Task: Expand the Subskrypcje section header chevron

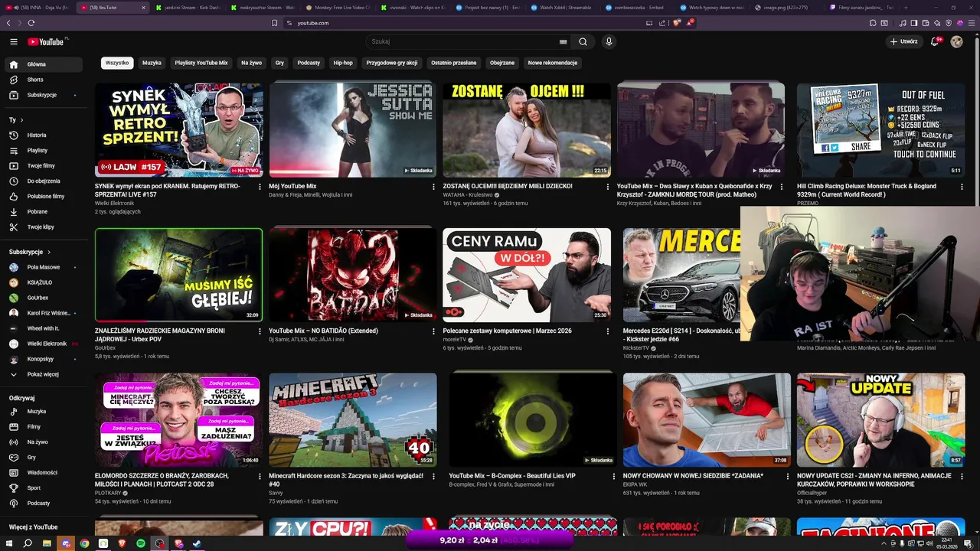Action: point(49,252)
